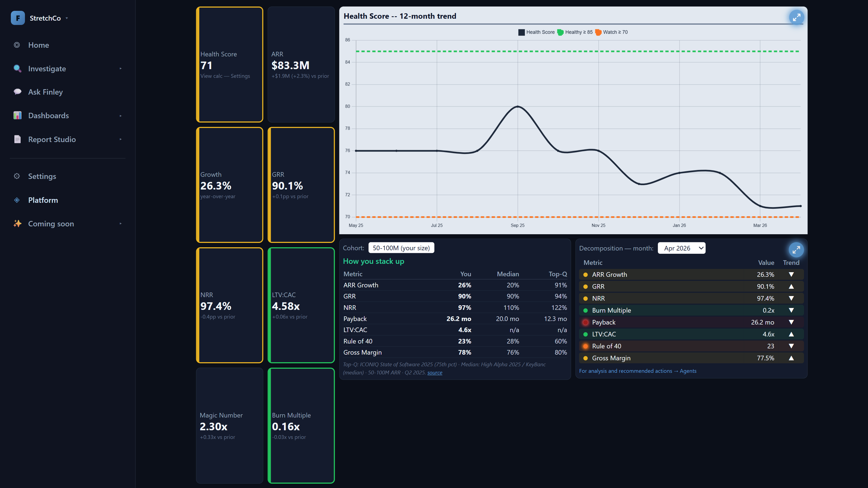Click the Coming soon sparkle icon
This screenshot has width=868, height=488.
18,224
